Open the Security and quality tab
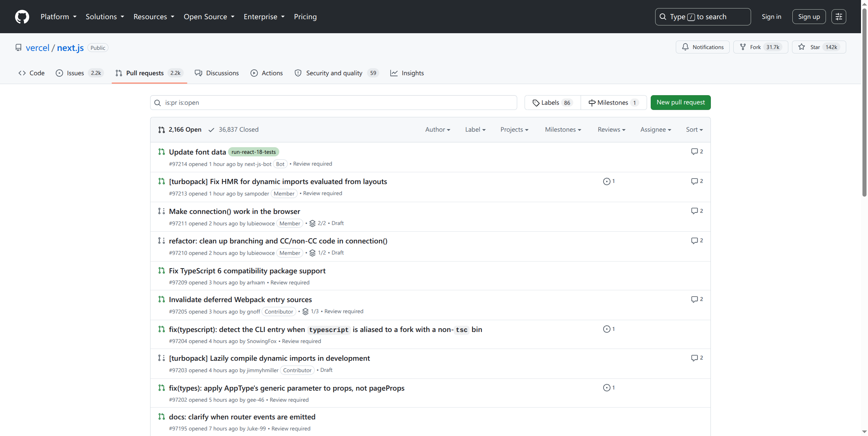This screenshot has width=868, height=436. 336,73
